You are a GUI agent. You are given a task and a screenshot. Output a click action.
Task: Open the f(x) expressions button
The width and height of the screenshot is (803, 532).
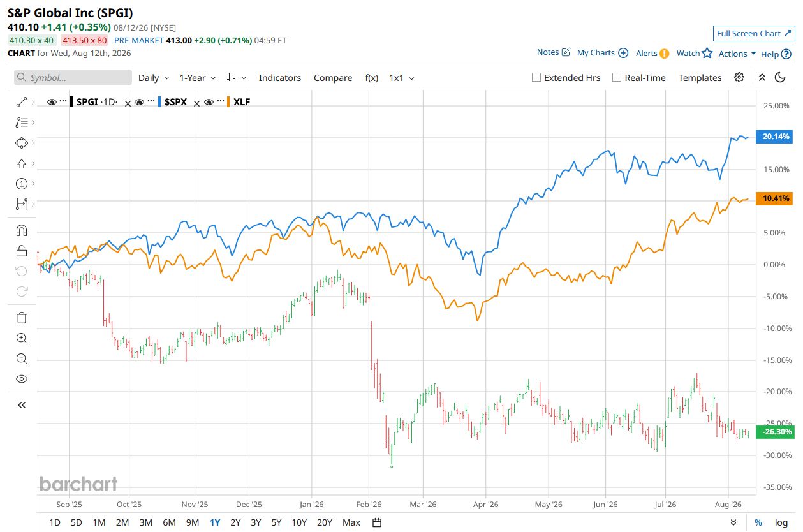[371, 77]
